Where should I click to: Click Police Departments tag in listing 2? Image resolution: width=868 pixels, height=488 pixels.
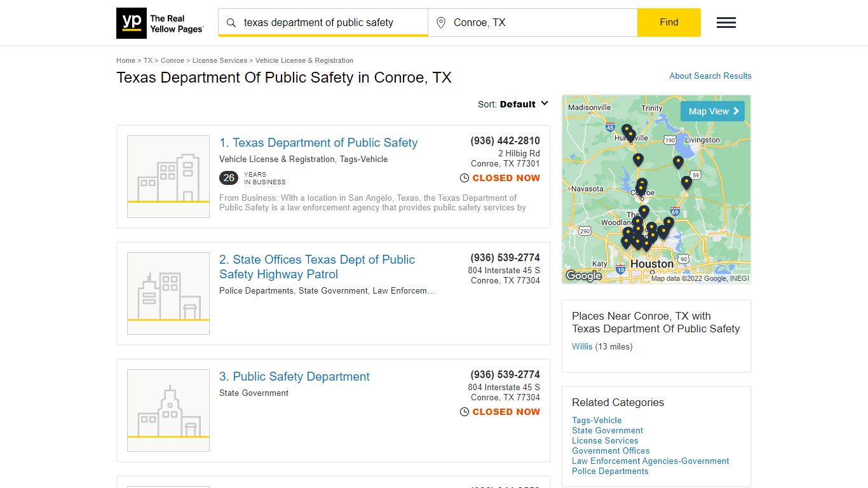[x=256, y=291]
